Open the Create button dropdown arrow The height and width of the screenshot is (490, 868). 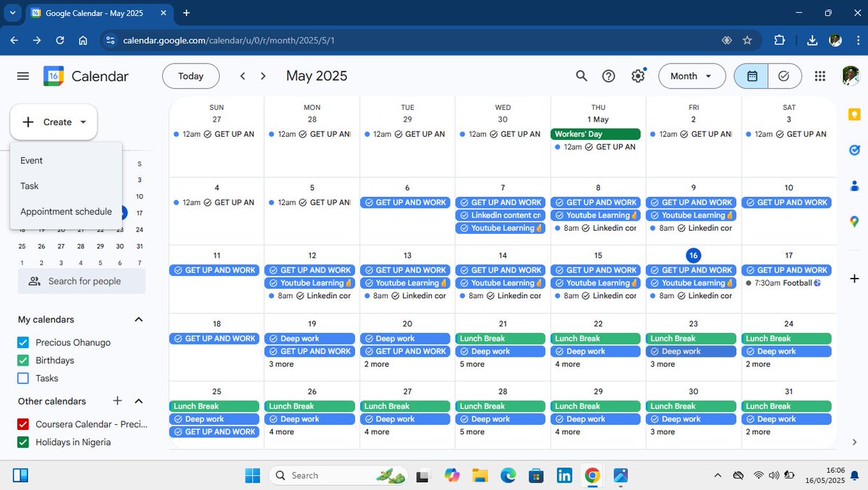pyautogui.click(x=83, y=122)
